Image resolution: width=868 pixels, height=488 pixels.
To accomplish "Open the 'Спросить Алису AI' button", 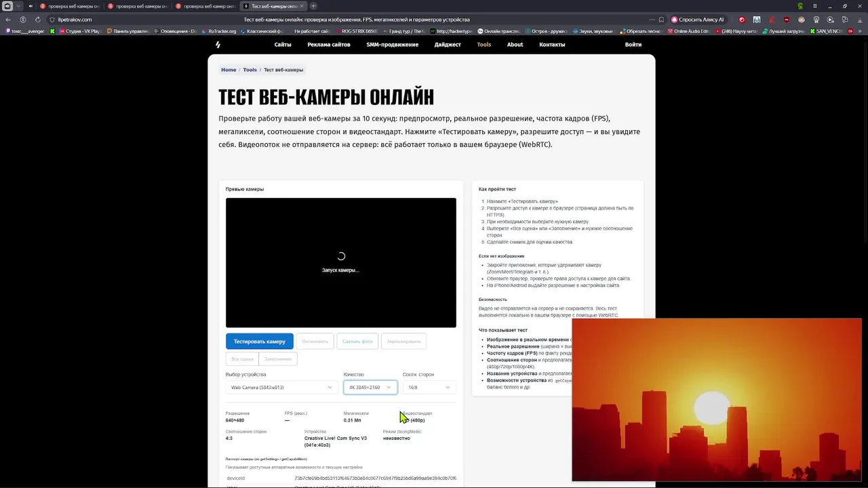I will (697, 20).
